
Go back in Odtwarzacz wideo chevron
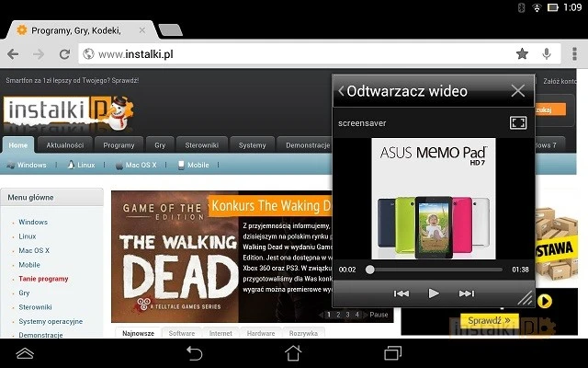(x=341, y=91)
